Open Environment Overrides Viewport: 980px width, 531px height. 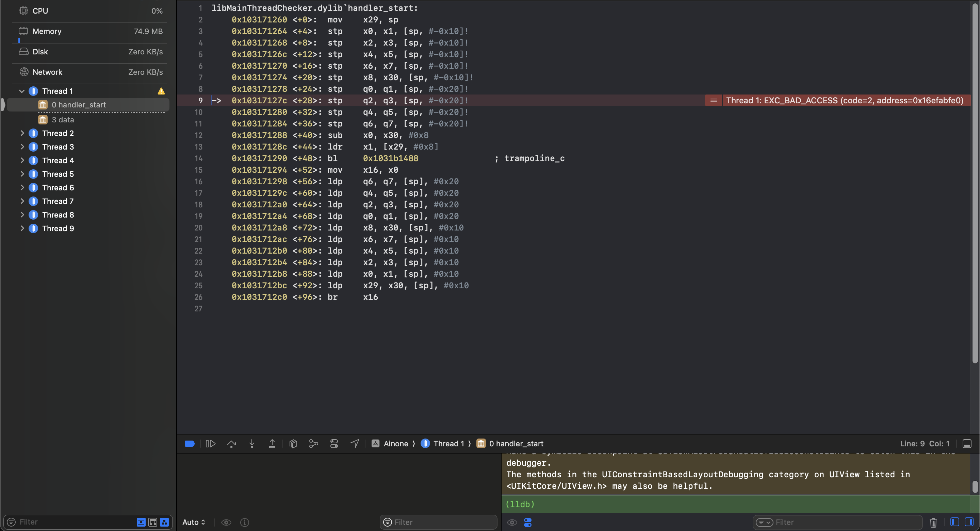334,443
